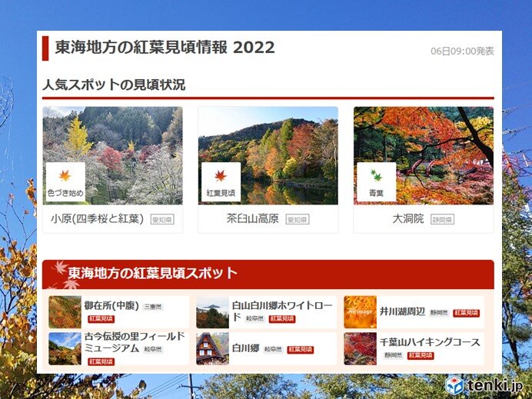Click the 東海地方の紅葉見頃情報 2022 title

tap(165, 47)
